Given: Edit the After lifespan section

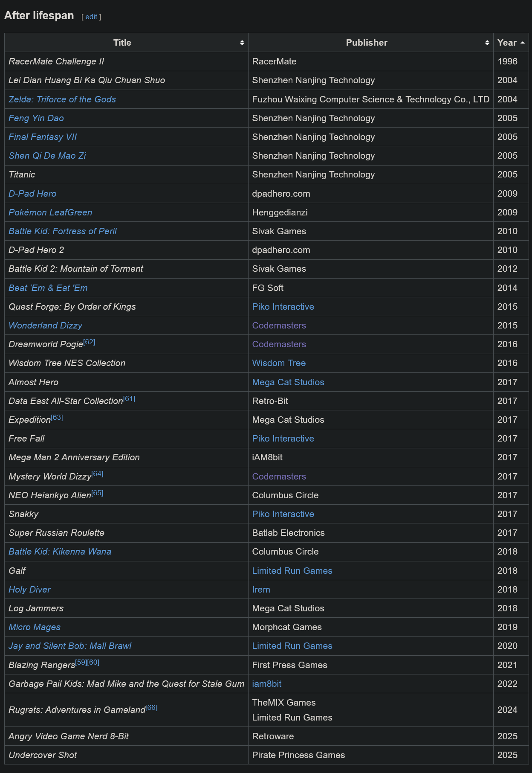Looking at the screenshot, I should (x=91, y=17).
